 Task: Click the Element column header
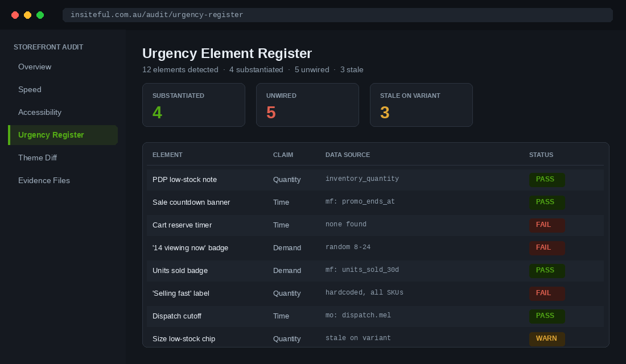click(x=167, y=155)
